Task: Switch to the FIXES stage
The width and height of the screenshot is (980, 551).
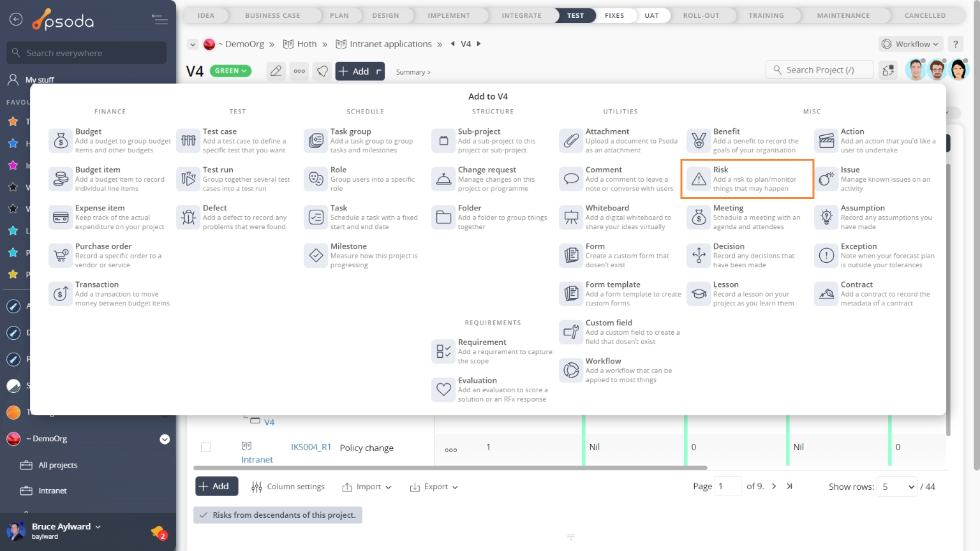Action: pyautogui.click(x=614, y=15)
